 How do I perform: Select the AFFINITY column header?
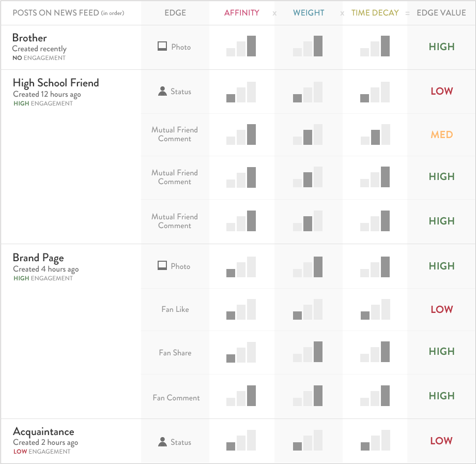[x=241, y=13]
